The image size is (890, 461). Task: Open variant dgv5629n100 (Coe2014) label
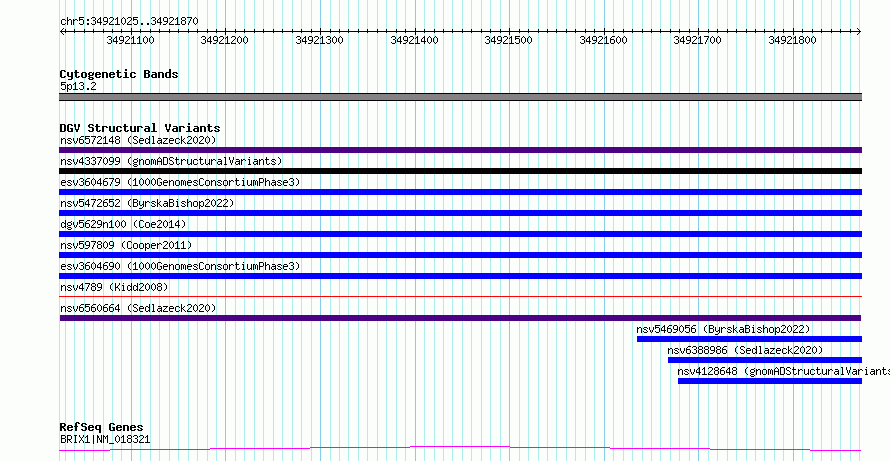pyautogui.click(x=123, y=224)
